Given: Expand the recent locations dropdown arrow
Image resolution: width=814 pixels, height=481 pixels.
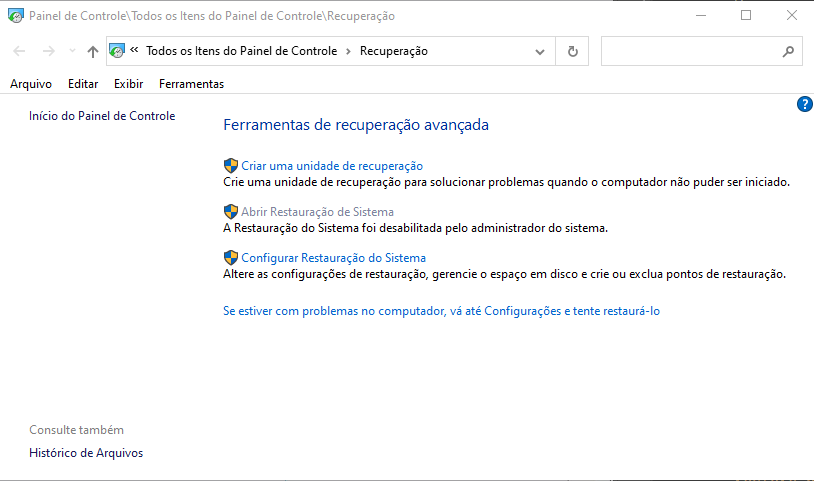Looking at the screenshot, I should click(71, 51).
